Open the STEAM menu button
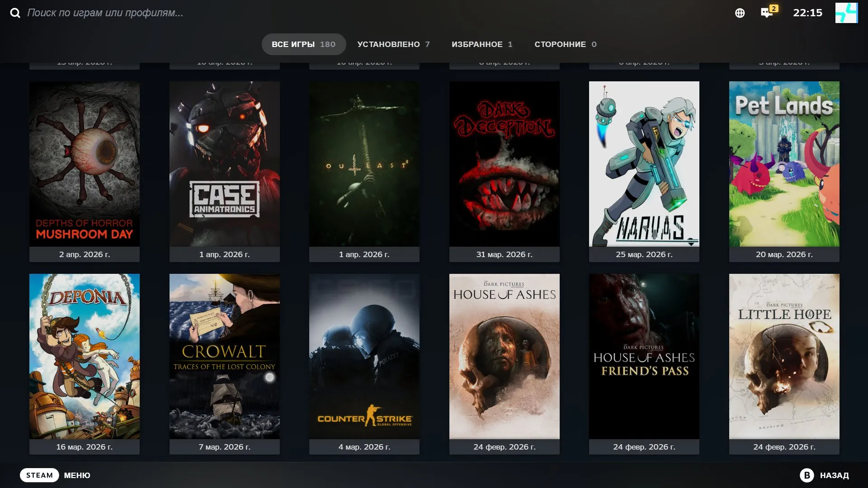868x488 pixels. coord(39,475)
